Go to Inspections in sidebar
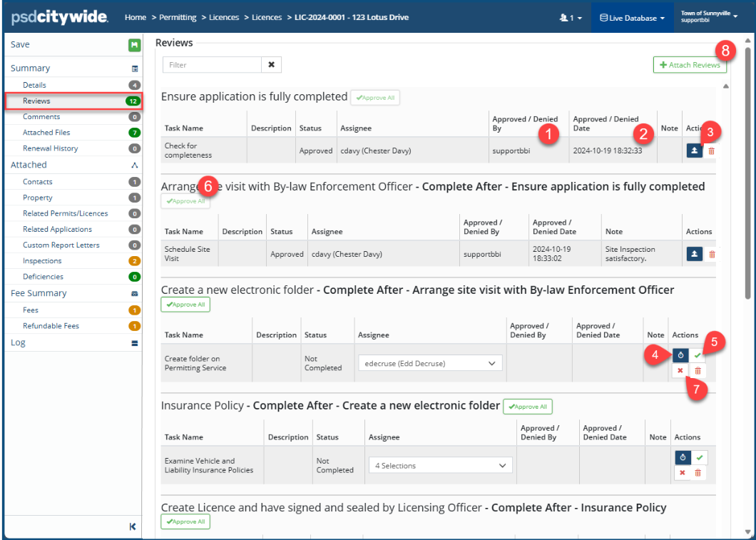Screen dimensions: 756x540 [42, 261]
